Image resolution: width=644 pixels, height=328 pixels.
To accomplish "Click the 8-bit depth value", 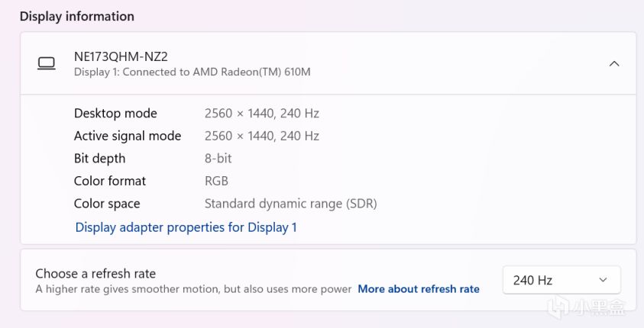I will tap(218, 159).
